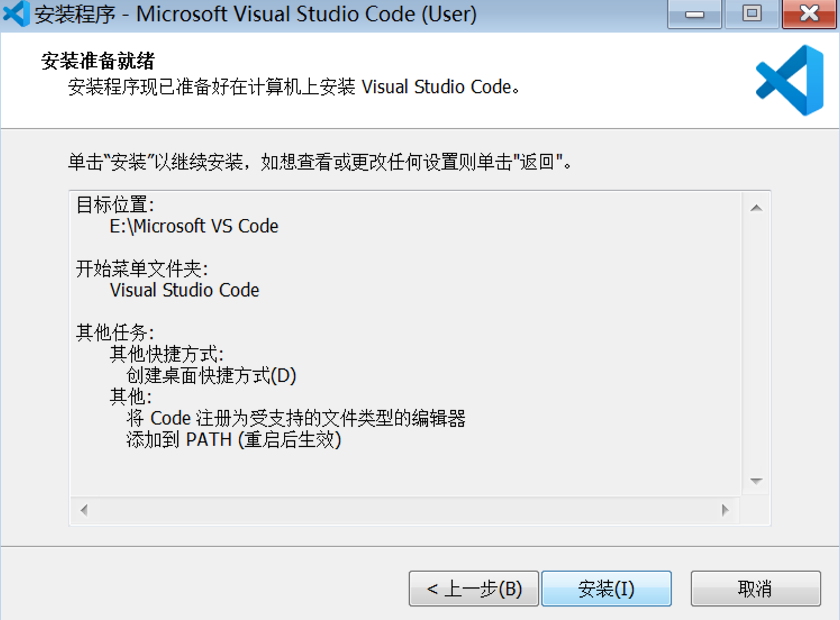Click the '安装准备就绪' heading
The image size is (840, 620).
pos(98,61)
